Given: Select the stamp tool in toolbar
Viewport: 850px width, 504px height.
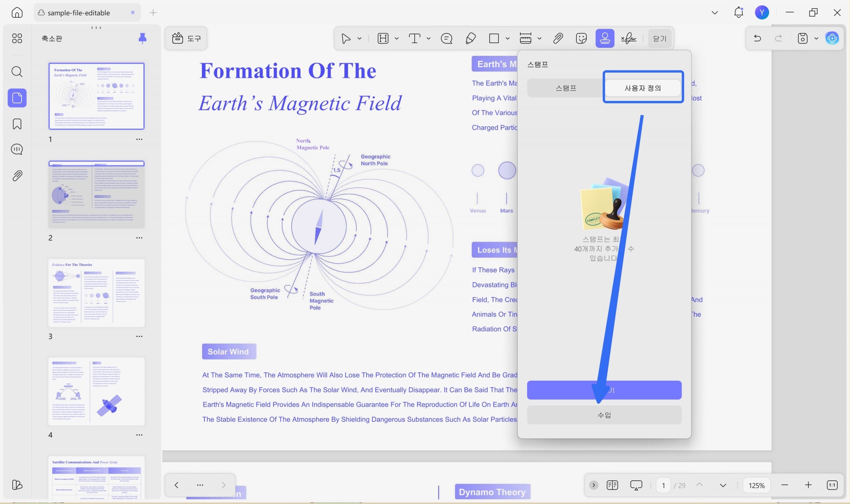Looking at the screenshot, I should tap(605, 39).
